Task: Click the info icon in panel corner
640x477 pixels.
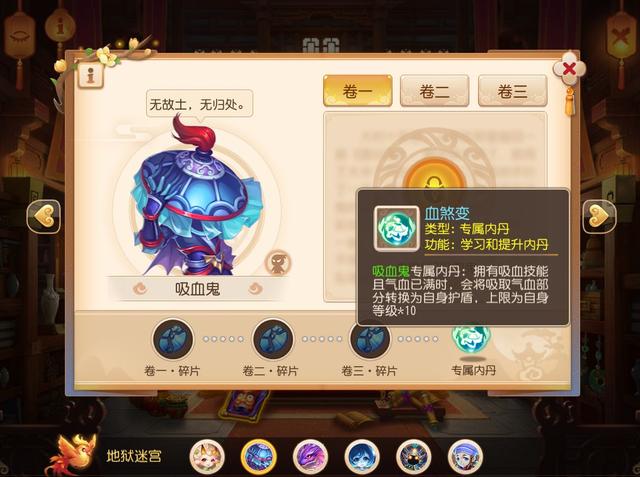Action: coord(91,75)
